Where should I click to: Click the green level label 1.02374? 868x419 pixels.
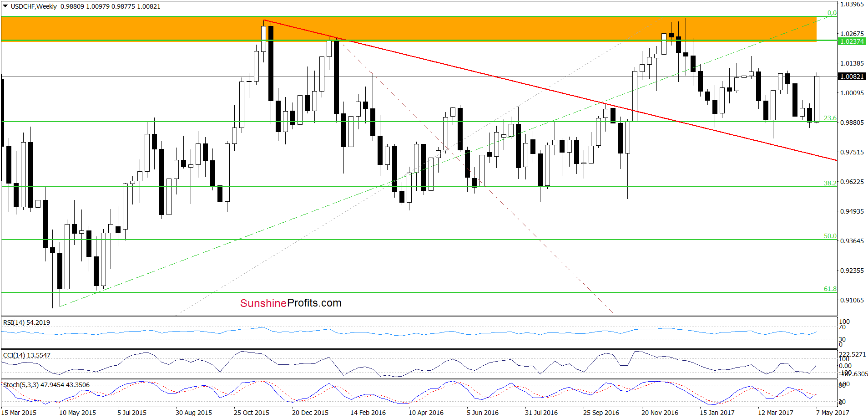(x=852, y=41)
